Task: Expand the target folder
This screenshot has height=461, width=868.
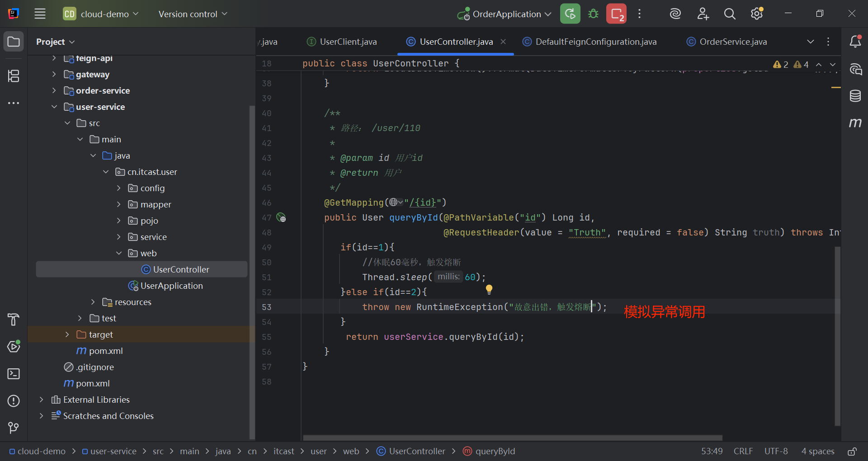Action: point(67,334)
